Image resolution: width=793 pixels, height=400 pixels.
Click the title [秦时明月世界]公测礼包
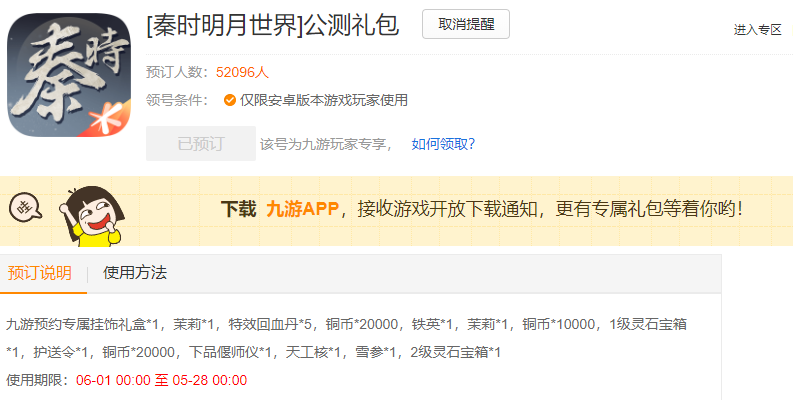(x=273, y=25)
